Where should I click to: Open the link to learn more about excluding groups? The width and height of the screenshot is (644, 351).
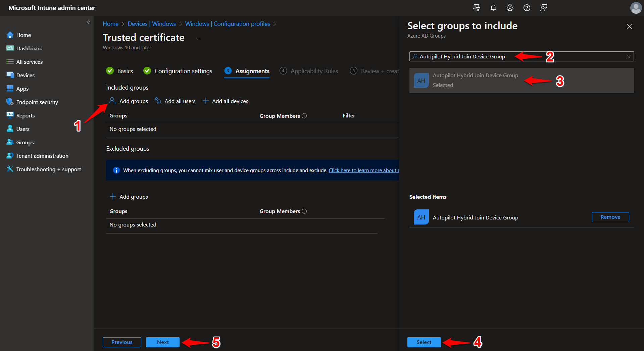click(363, 170)
